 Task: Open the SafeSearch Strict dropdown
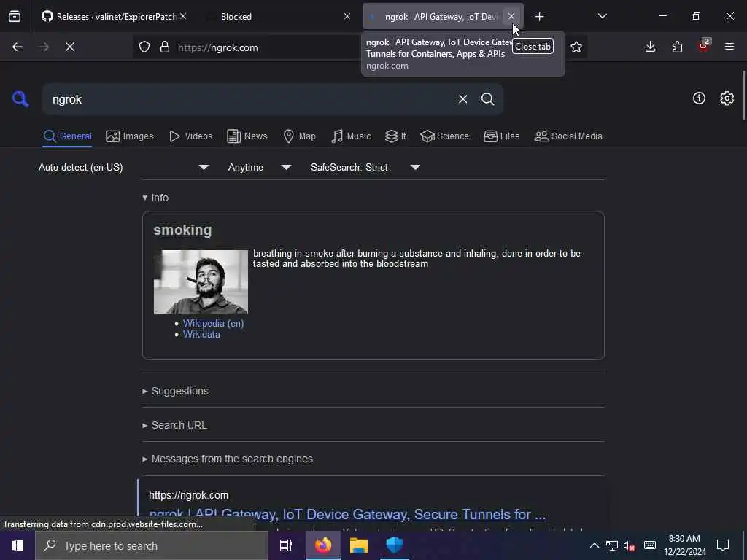click(365, 168)
